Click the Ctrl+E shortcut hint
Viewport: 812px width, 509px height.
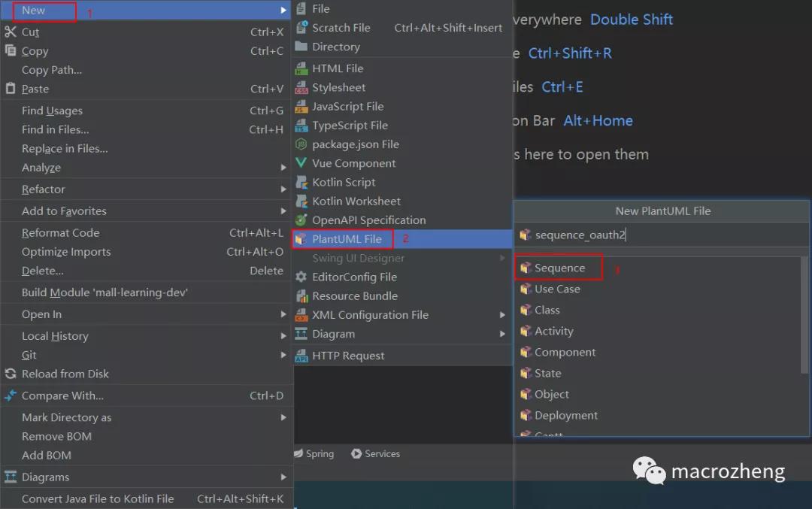pyautogui.click(x=562, y=87)
